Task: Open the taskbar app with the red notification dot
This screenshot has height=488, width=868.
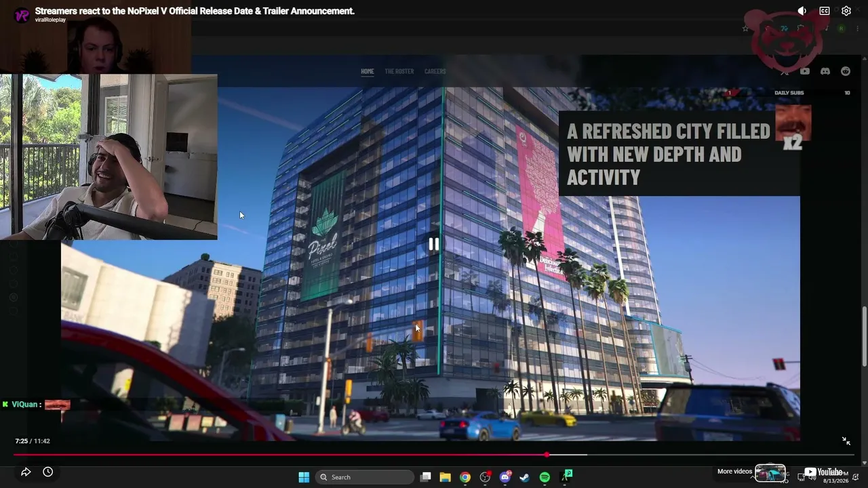Action: coord(485,477)
